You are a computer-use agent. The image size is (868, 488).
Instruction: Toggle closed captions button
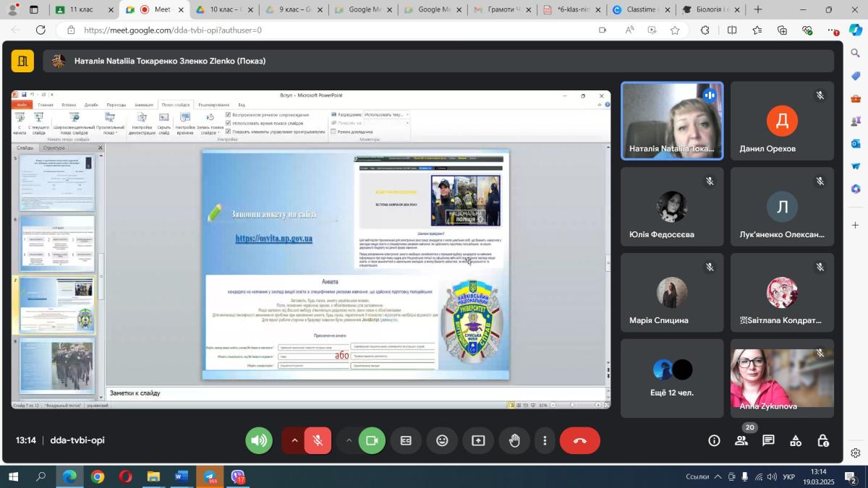pyautogui.click(x=406, y=440)
